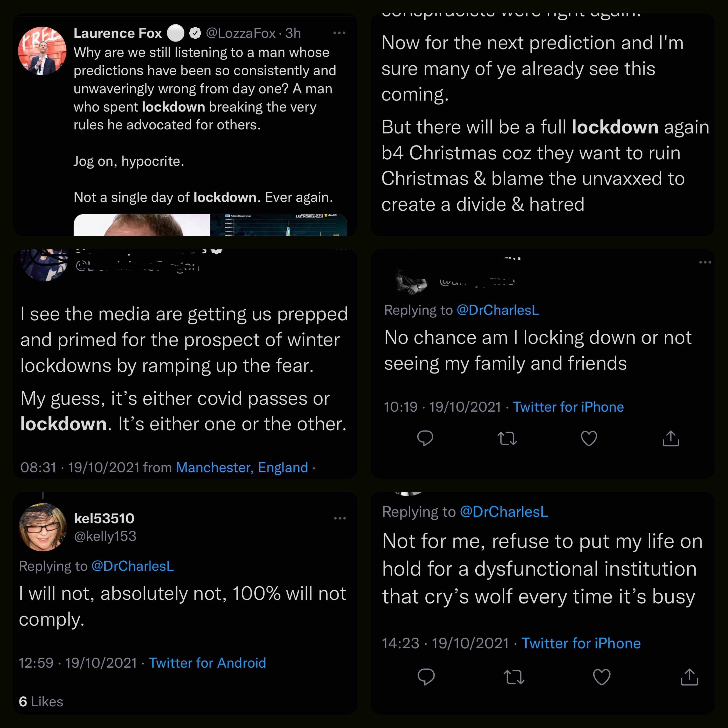Click reply icon under "No chance" tweet
This screenshot has height=728, width=728.
coord(425,438)
